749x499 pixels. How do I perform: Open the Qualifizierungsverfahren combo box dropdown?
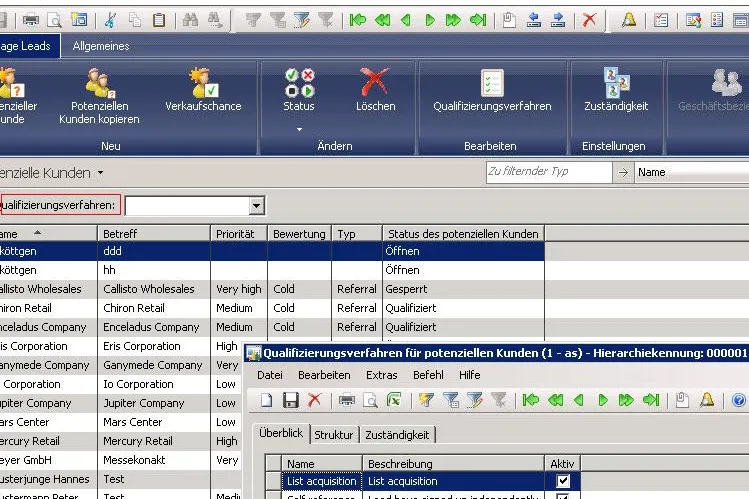point(257,206)
